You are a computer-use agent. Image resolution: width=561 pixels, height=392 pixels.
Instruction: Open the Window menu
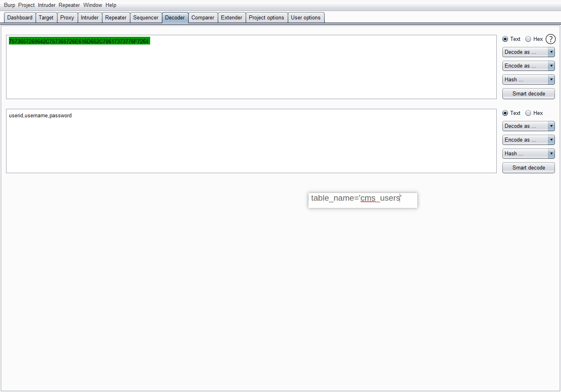point(93,5)
